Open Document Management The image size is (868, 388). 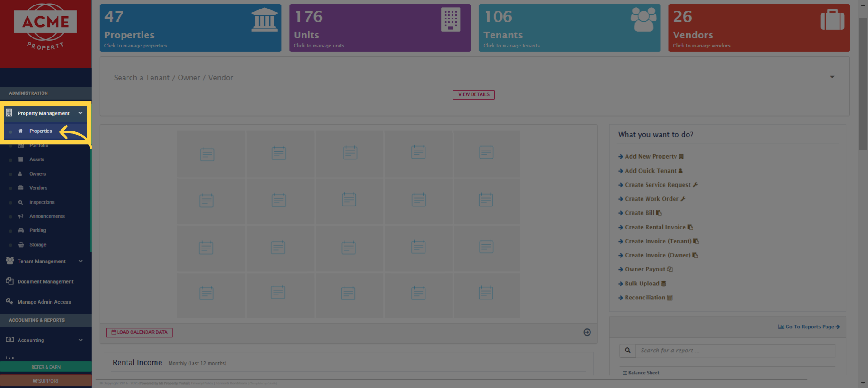pyautogui.click(x=45, y=282)
